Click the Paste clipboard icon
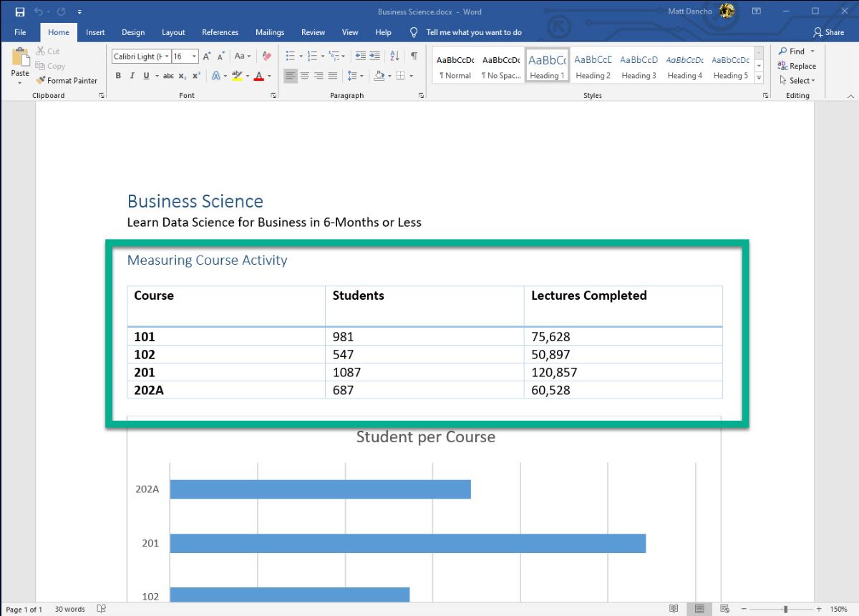The image size is (859, 616). [20, 57]
